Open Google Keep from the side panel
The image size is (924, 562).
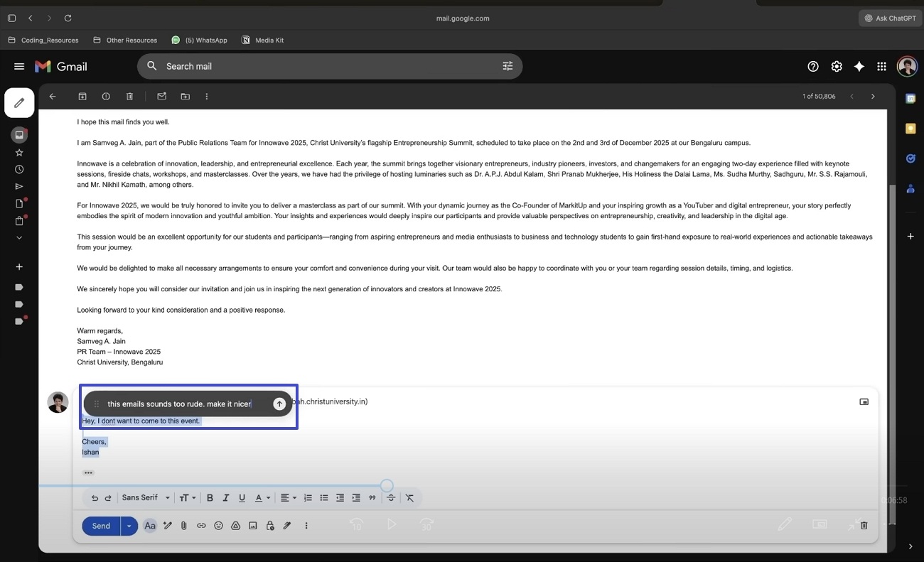coord(910,129)
